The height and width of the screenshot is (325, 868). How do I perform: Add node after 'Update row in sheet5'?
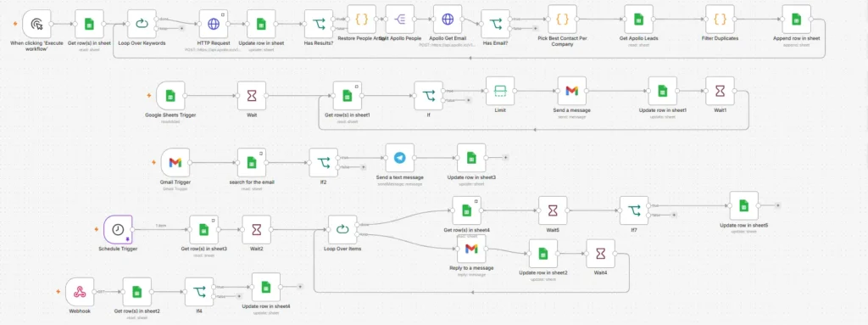point(778,205)
